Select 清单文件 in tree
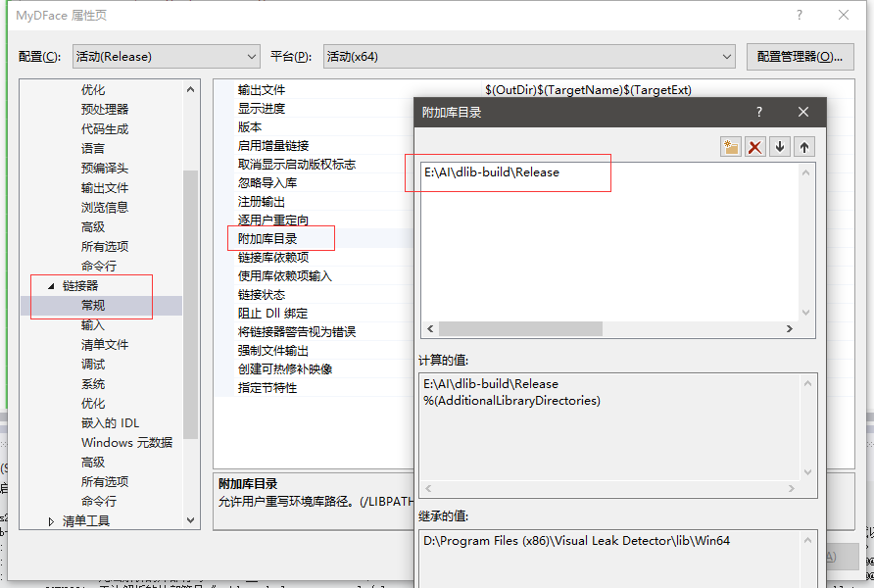874x588 pixels. point(105,344)
